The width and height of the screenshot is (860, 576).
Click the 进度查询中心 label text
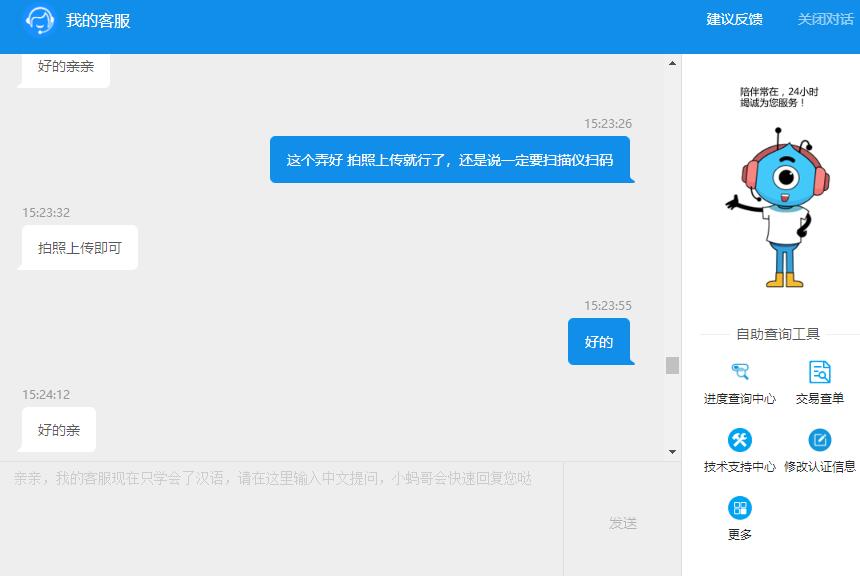[x=739, y=399]
